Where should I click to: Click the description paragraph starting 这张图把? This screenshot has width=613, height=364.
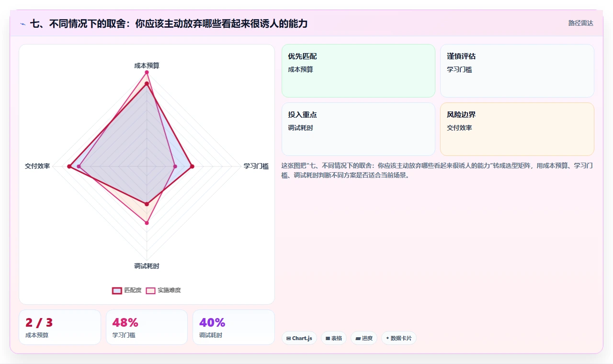tap(438, 170)
